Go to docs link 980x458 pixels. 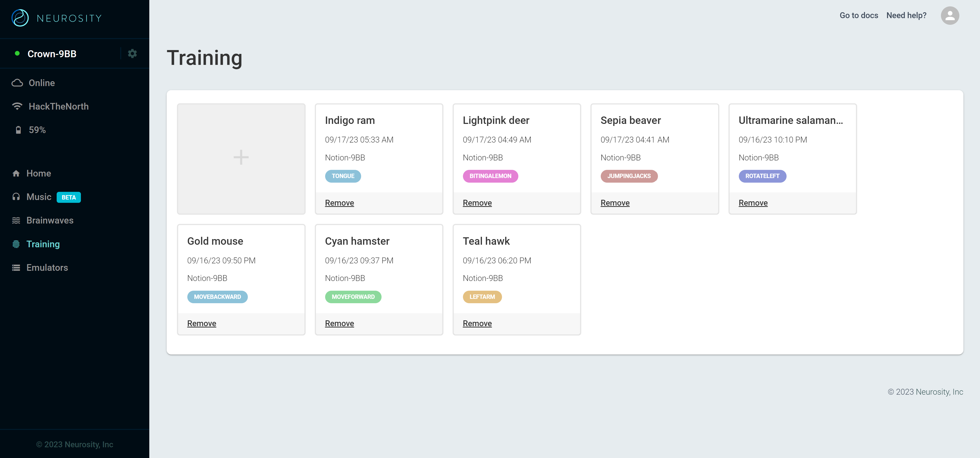tap(858, 16)
